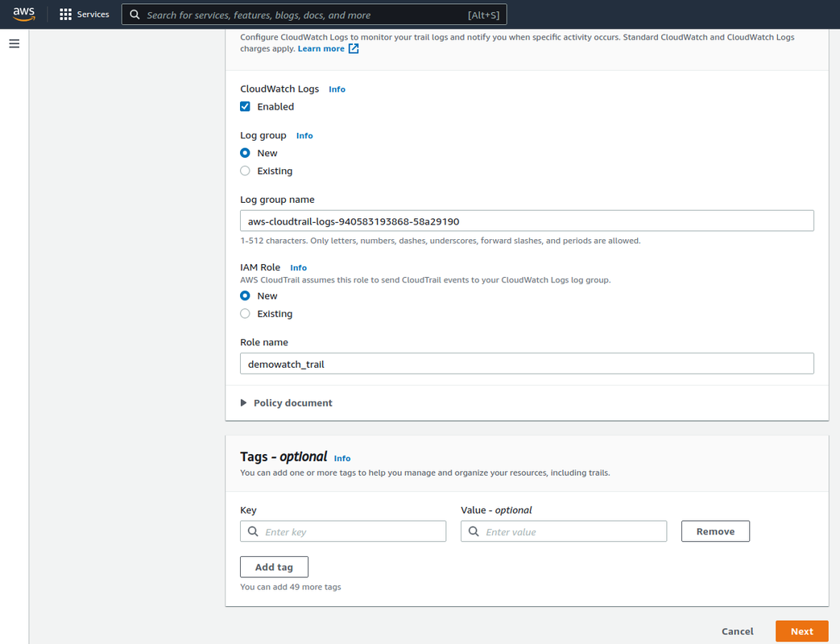This screenshot has width=840, height=644.
Task: Expand the Policy document section
Action: (287, 403)
